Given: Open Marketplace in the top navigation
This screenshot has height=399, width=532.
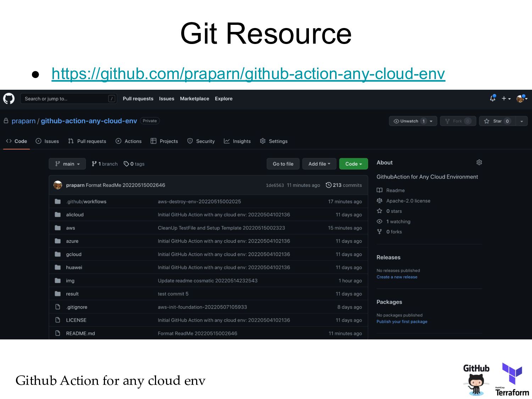Looking at the screenshot, I should point(194,99).
